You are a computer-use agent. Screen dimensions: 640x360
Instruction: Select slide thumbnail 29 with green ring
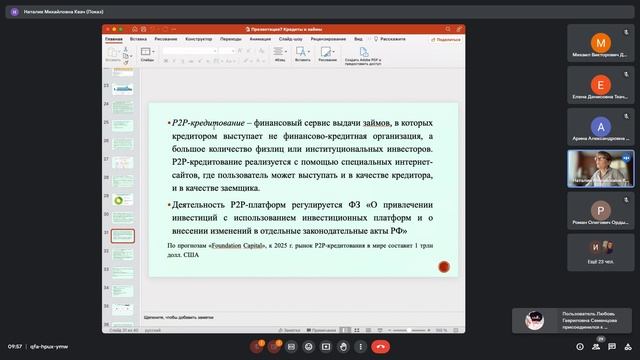tap(123, 199)
